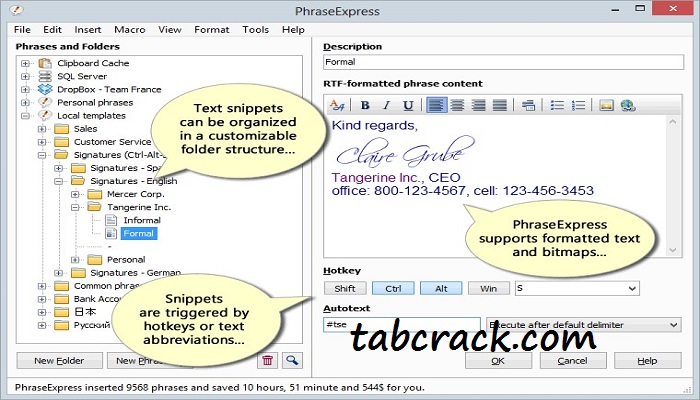Viewport: 700px width, 400px height.
Task: Open the font formatting tool icon
Action: [x=337, y=105]
